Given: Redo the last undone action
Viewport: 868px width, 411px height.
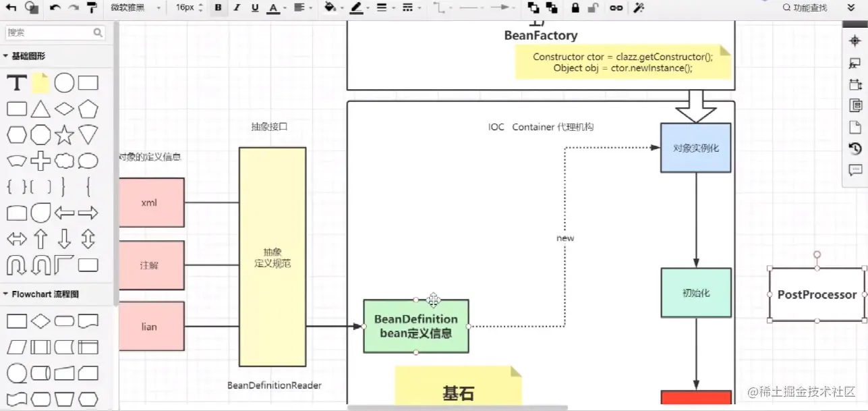Looking at the screenshot, I should [x=74, y=8].
